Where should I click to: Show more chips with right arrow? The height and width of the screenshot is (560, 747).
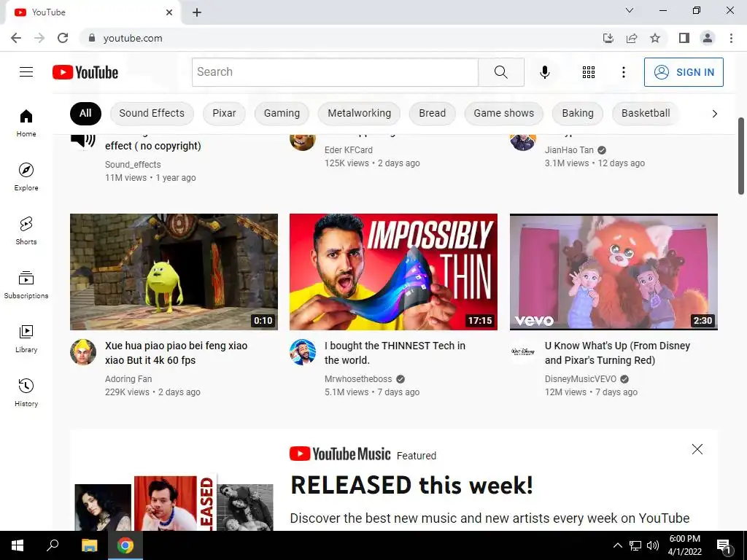coord(714,113)
